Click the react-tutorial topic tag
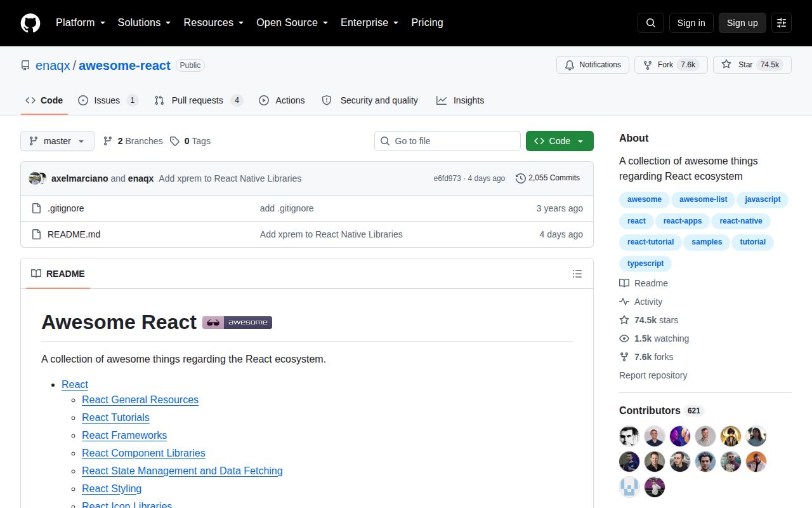The height and width of the screenshot is (508, 812). pyautogui.click(x=650, y=242)
